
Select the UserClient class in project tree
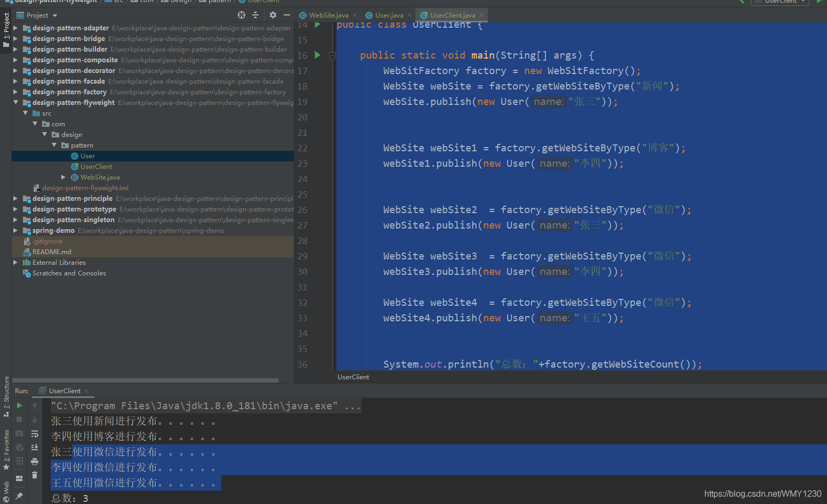(96, 166)
